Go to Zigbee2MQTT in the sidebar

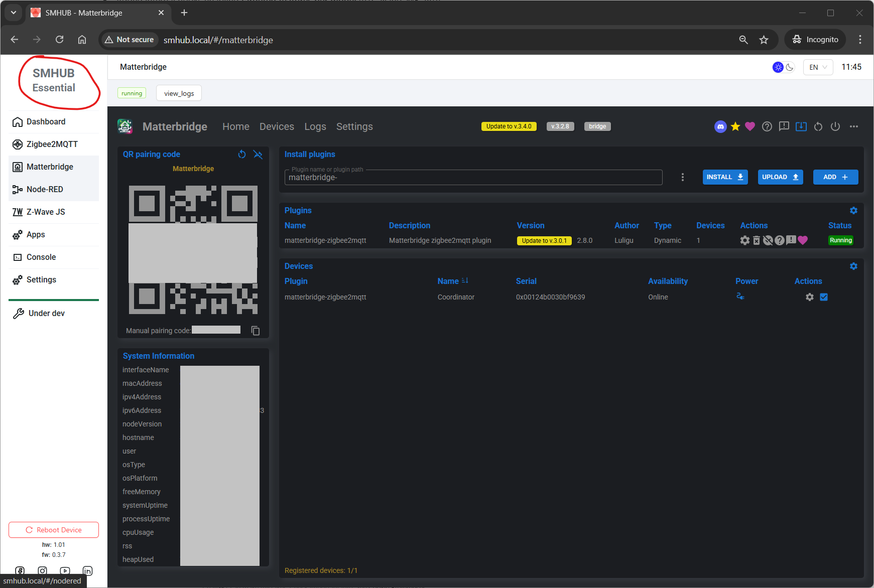(52, 144)
